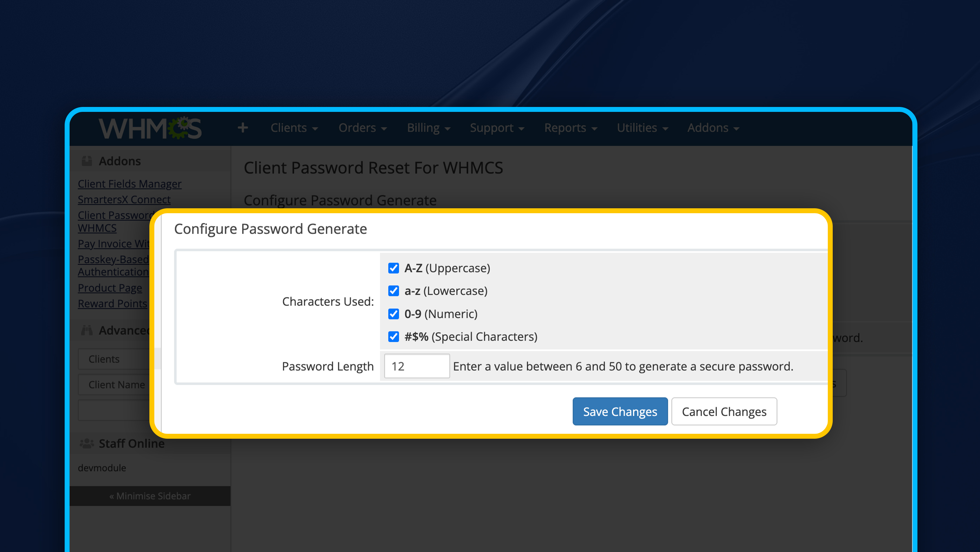
Task: Open the Client Name search field selector
Action: coord(114,385)
